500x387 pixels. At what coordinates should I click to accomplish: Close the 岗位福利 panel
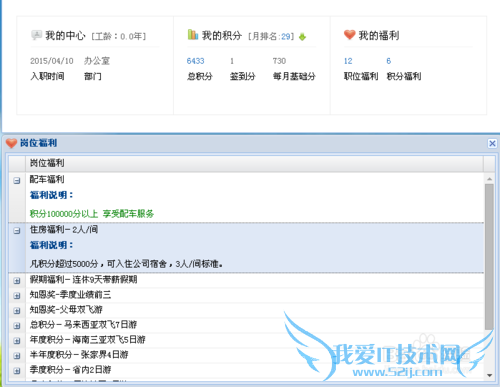[492, 143]
